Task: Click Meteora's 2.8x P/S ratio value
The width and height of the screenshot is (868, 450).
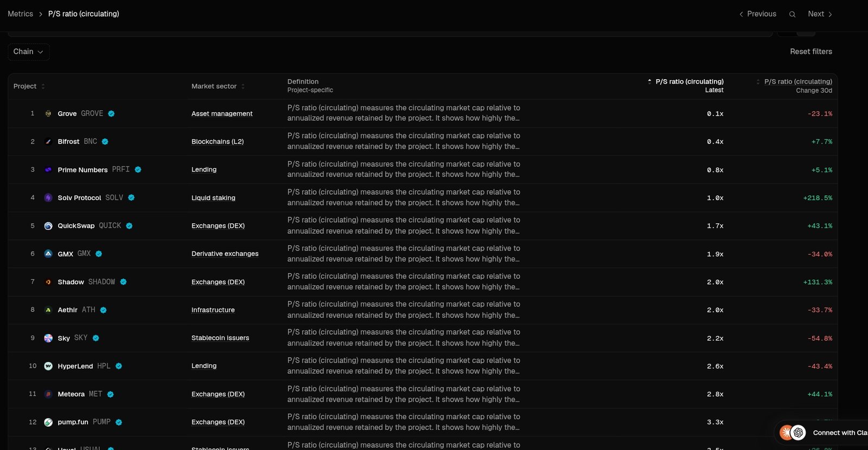Action: click(x=715, y=394)
